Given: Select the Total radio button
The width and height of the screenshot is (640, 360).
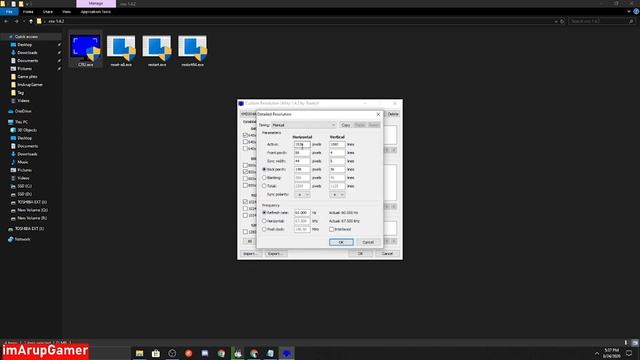Looking at the screenshot, I should 264,186.
